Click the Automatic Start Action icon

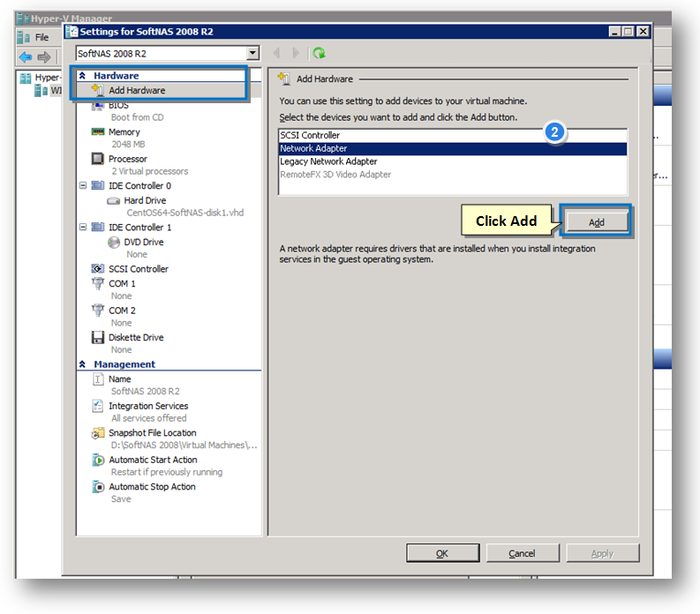(98, 460)
